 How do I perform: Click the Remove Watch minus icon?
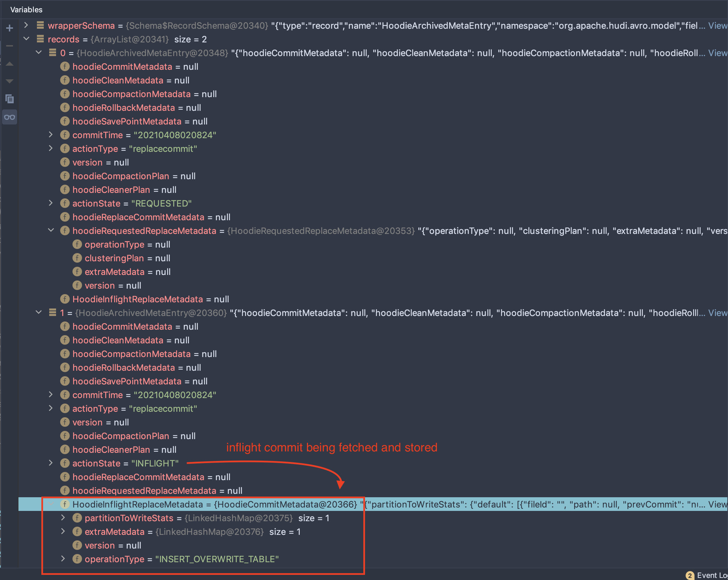tap(10, 46)
